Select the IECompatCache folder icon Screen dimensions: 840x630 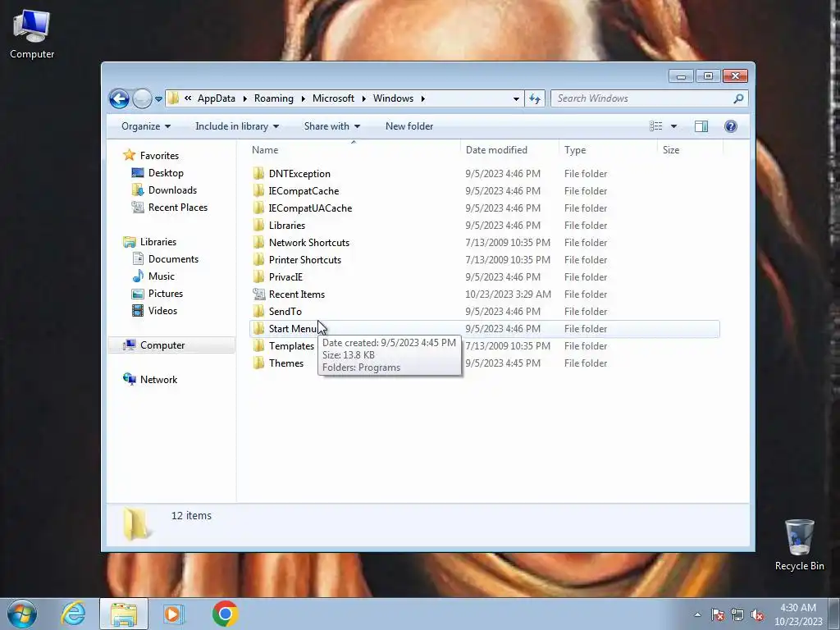(x=258, y=190)
